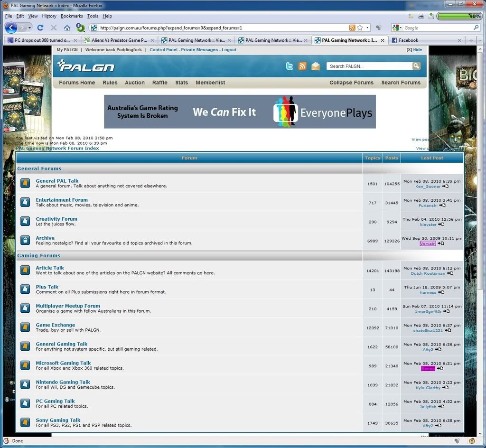The width and height of the screenshot is (486, 448).
Task: Stop loading with the X toolbar icon
Action: (x=54, y=28)
